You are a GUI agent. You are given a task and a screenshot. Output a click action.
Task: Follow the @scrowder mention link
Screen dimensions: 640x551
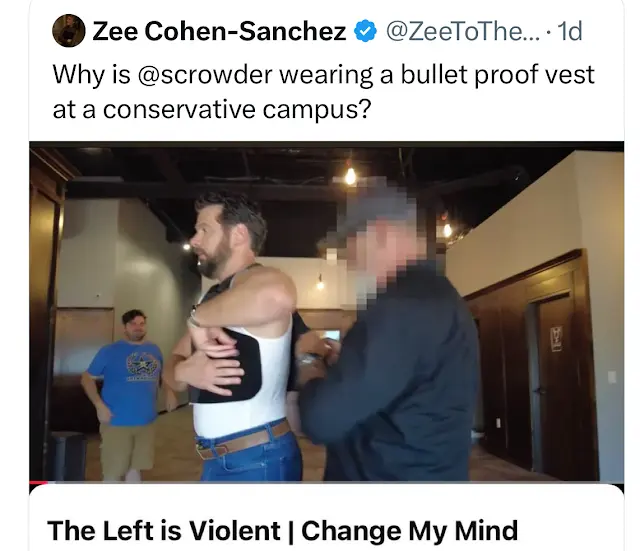(205, 75)
